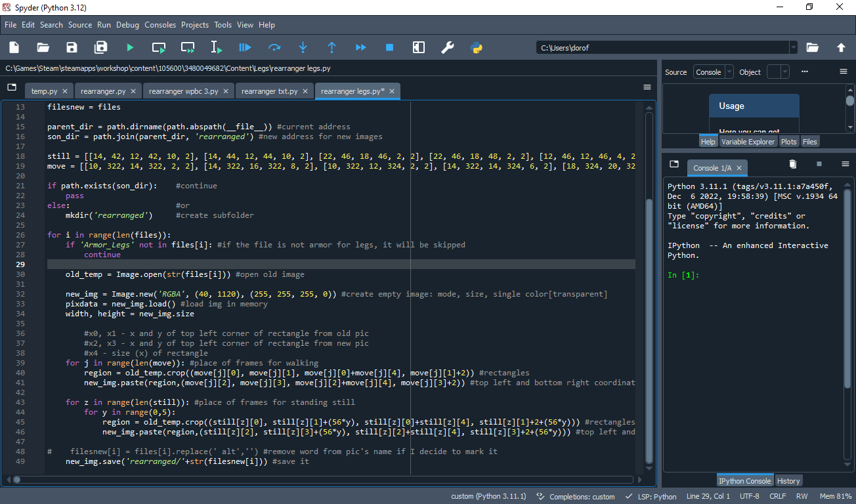The width and height of the screenshot is (856, 504).
Task: Continue execution fast-forward icon
Action: 361,47
